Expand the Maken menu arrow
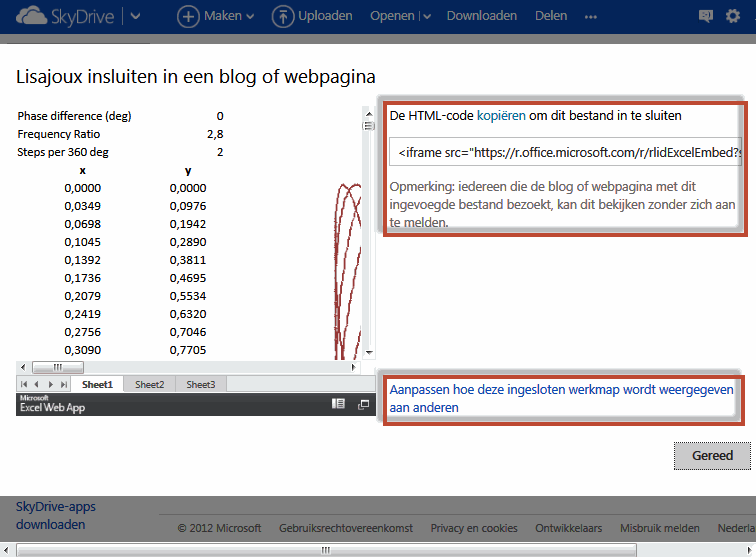 click(250, 16)
